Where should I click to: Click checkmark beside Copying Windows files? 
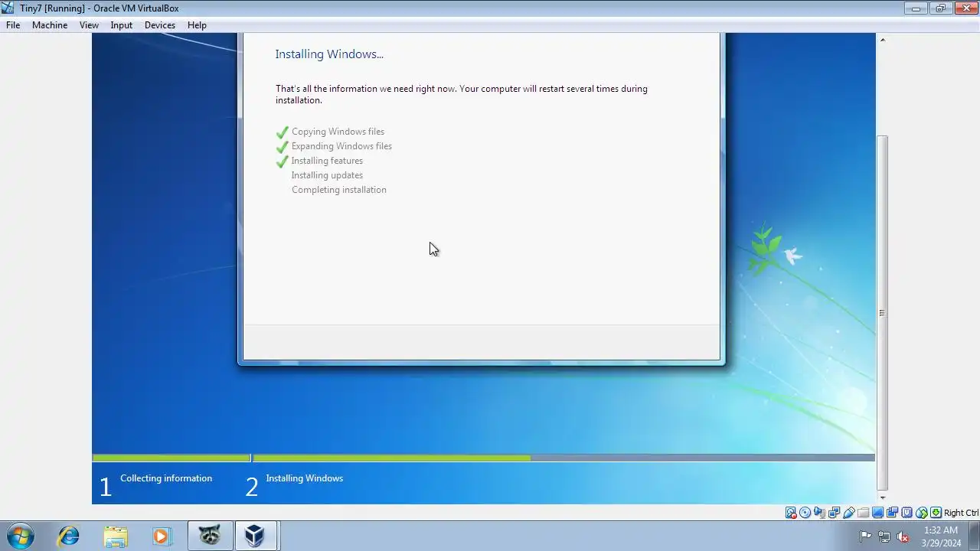[282, 132]
